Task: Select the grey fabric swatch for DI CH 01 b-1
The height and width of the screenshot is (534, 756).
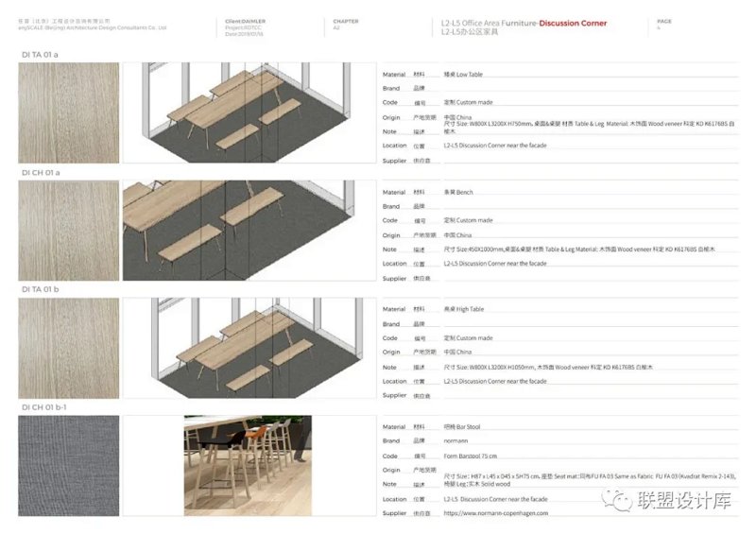Action: point(69,466)
